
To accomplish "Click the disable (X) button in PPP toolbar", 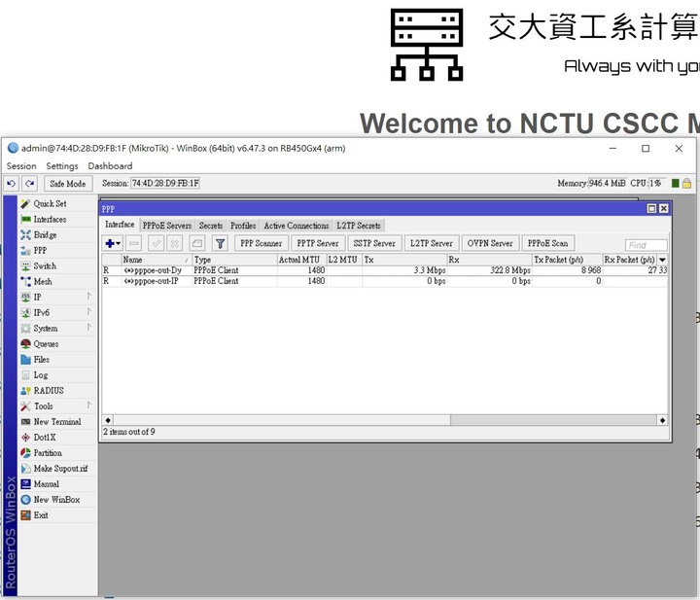I will (175, 243).
